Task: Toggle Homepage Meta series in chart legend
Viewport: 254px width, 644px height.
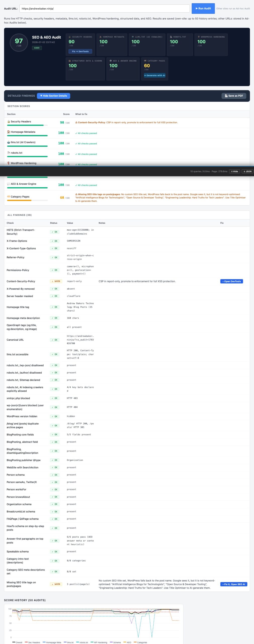Action: 52,642
